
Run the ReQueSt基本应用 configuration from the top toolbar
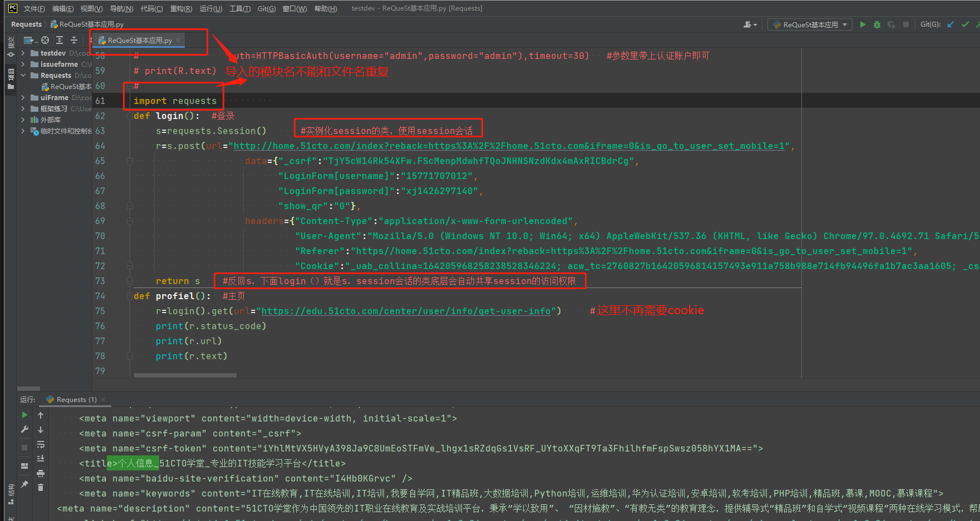click(863, 24)
